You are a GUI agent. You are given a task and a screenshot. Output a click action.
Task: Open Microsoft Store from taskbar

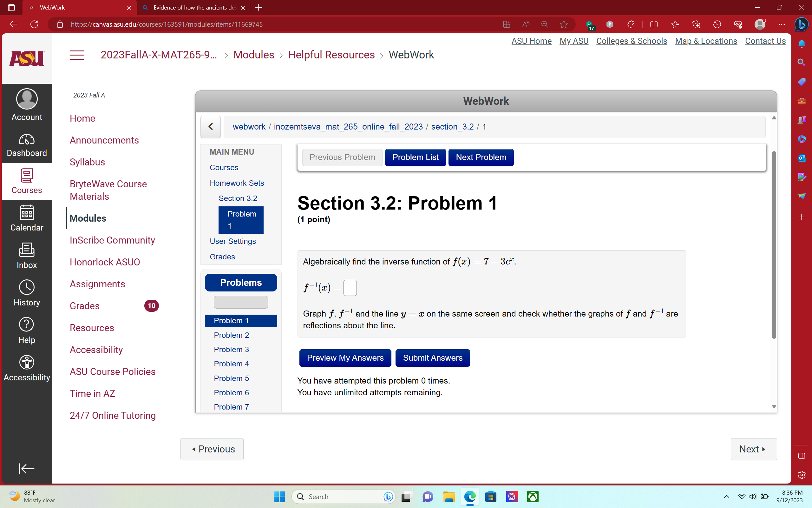point(491,497)
